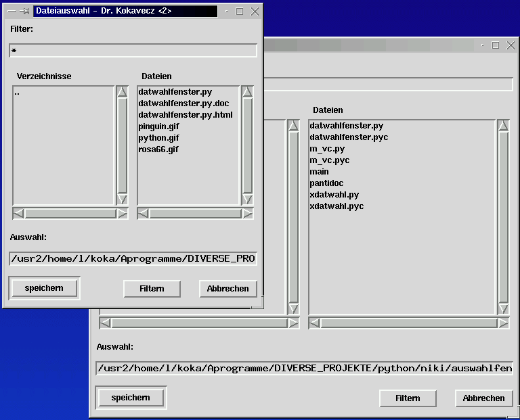Click the up arrow of the front Verzeichnisse scrollbar
This screenshot has height=420, width=520.
click(122, 92)
